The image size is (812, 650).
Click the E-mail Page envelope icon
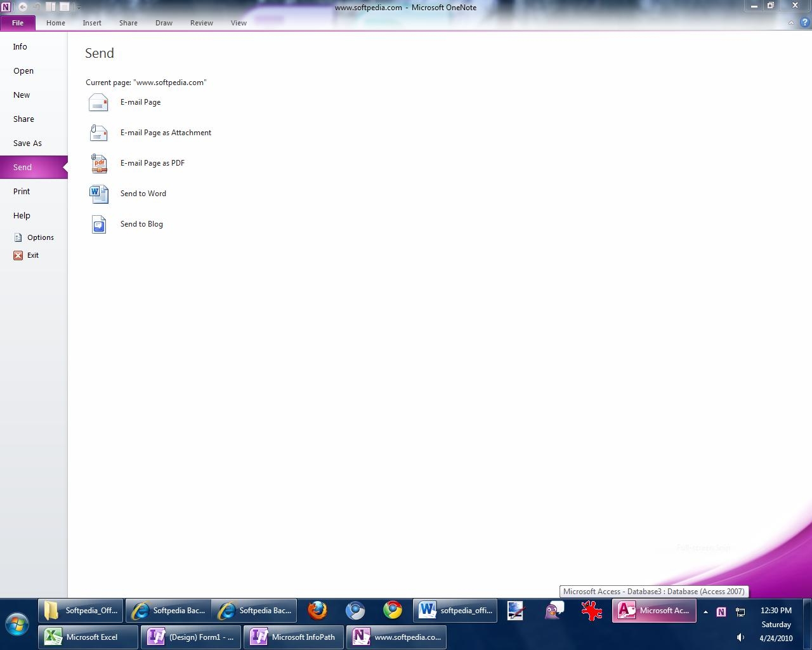point(99,102)
